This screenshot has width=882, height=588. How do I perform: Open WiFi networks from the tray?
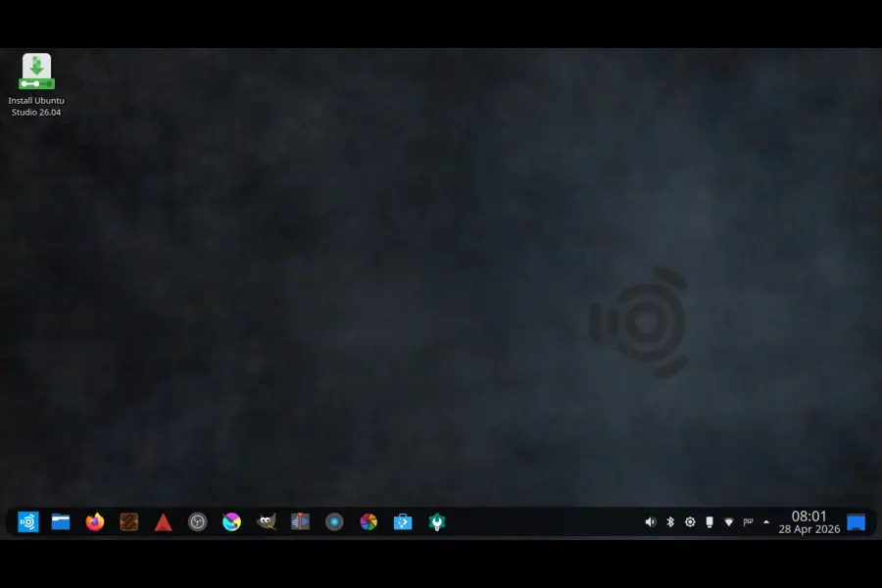(x=728, y=522)
